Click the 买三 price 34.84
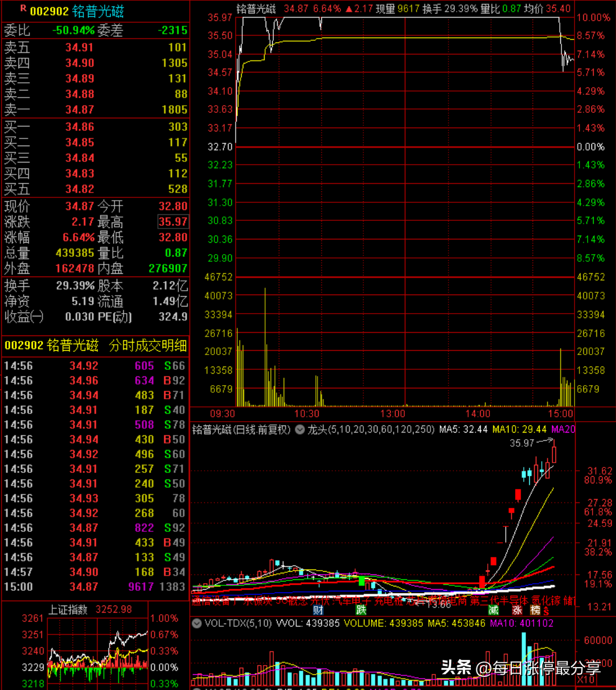Screen dimensions: 616x690 tap(80, 158)
